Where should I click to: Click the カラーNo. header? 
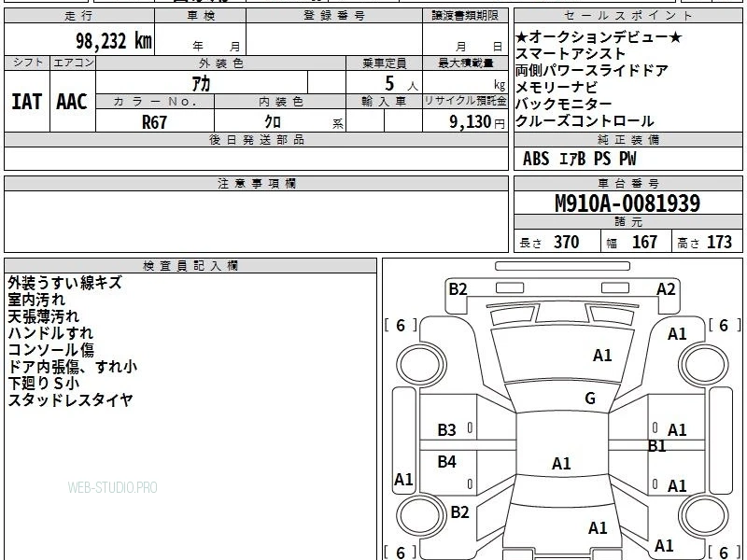pyautogui.click(x=155, y=102)
